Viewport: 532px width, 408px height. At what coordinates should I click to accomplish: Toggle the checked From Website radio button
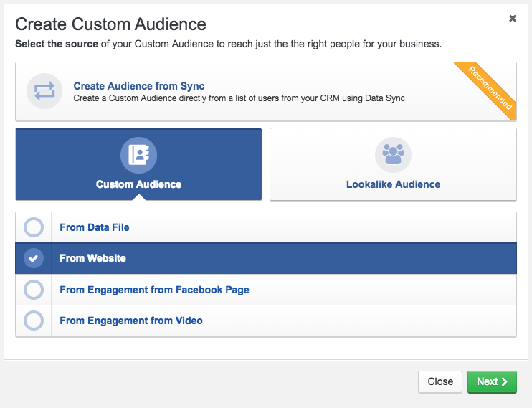coord(34,258)
